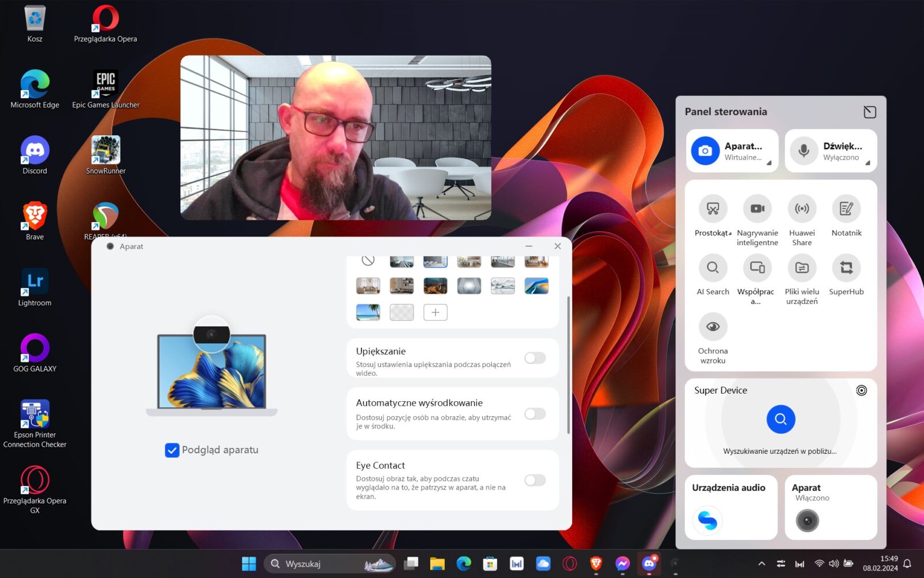
Task: Open Huawei Share from the control panel
Action: pyautogui.click(x=802, y=209)
